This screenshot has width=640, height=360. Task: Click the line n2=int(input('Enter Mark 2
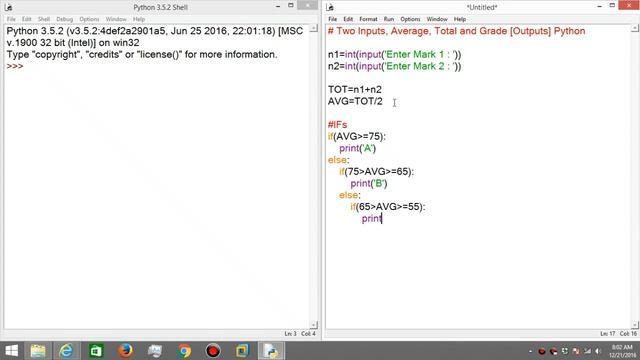394,66
